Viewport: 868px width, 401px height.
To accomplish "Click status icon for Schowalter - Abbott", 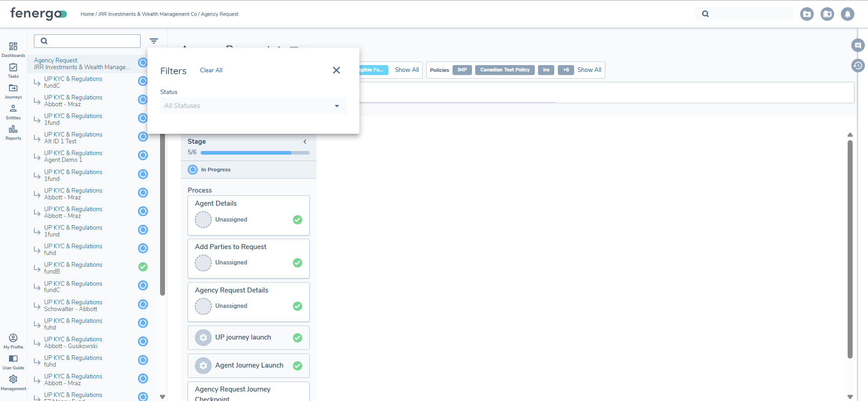I will point(143,304).
